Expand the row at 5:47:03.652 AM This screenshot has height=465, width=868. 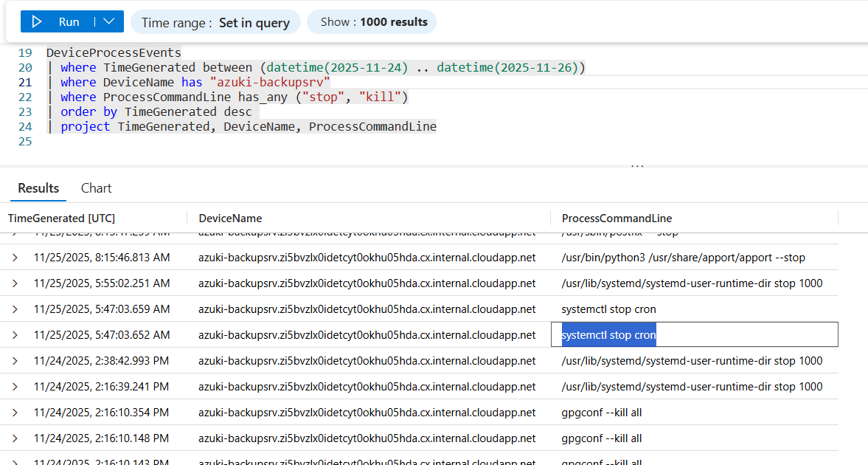(x=15, y=335)
